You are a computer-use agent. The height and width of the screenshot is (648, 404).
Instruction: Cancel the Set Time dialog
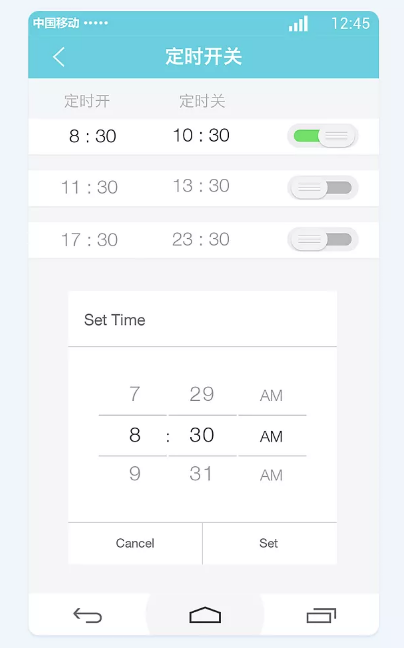click(x=135, y=543)
